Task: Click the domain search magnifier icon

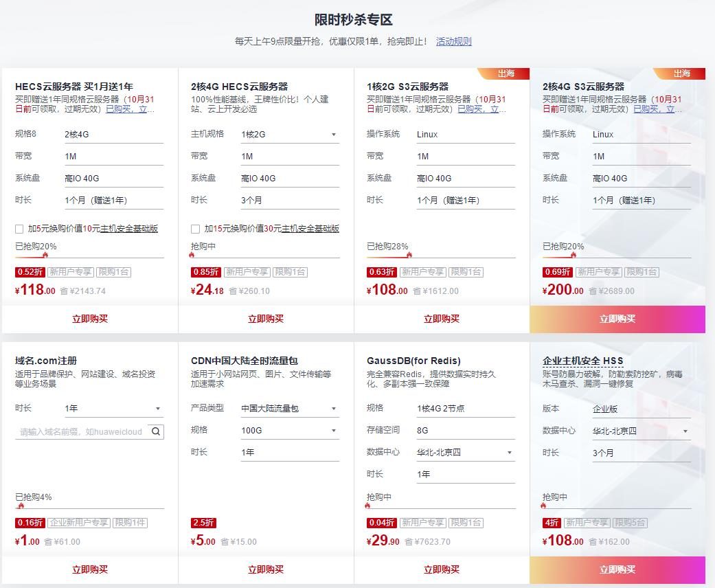Action: point(155,431)
